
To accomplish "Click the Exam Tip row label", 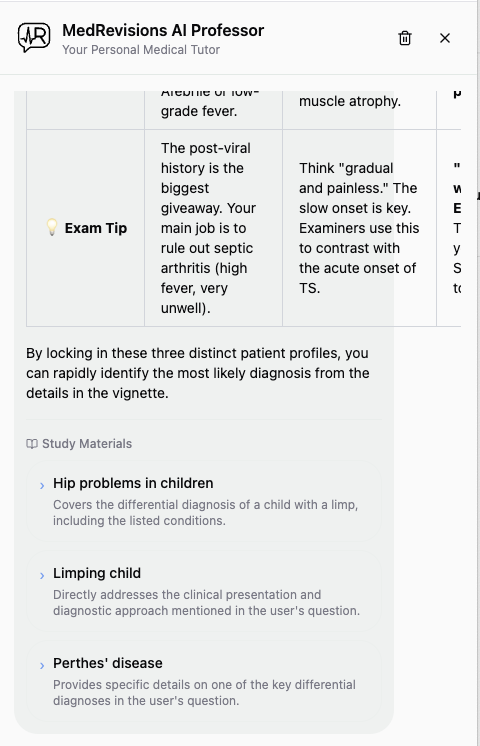I will coord(86,228).
